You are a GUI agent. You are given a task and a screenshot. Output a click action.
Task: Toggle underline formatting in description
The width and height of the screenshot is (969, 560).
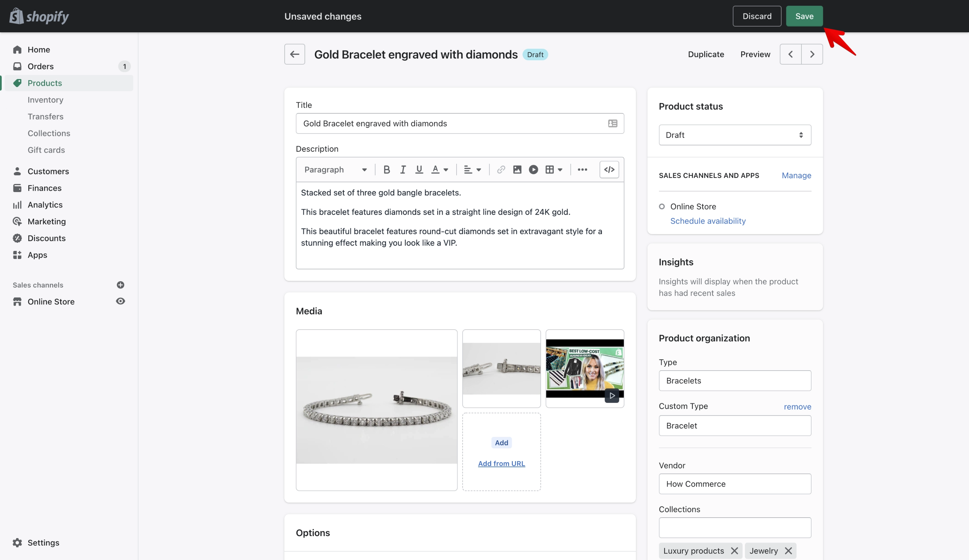pyautogui.click(x=419, y=170)
